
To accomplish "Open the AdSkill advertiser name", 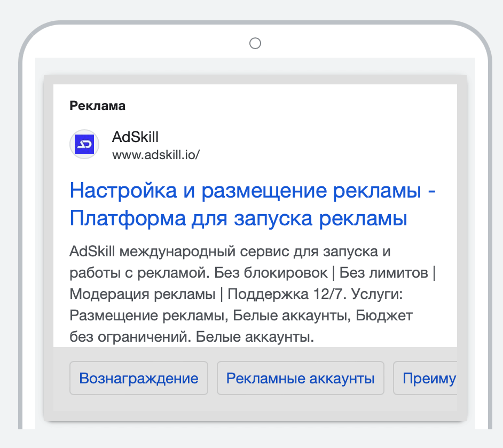I will coord(136,137).
